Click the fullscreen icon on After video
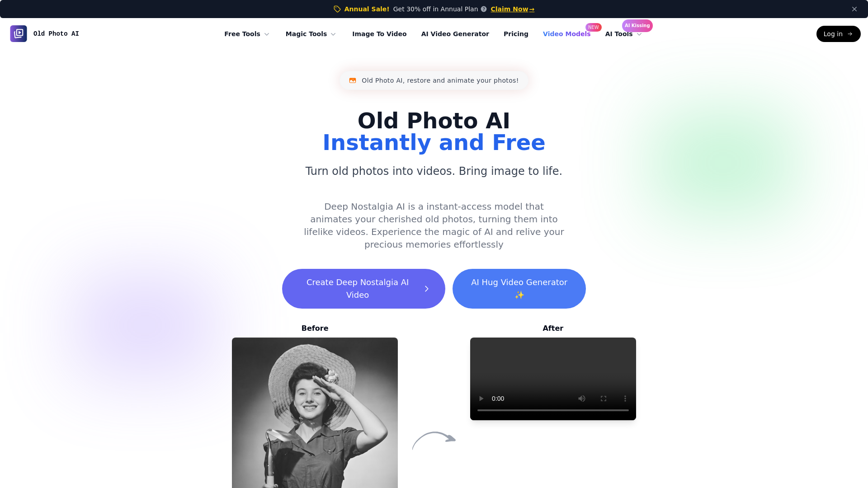The image size is (868, 488). pyautogui.click(x=604, y=399)
